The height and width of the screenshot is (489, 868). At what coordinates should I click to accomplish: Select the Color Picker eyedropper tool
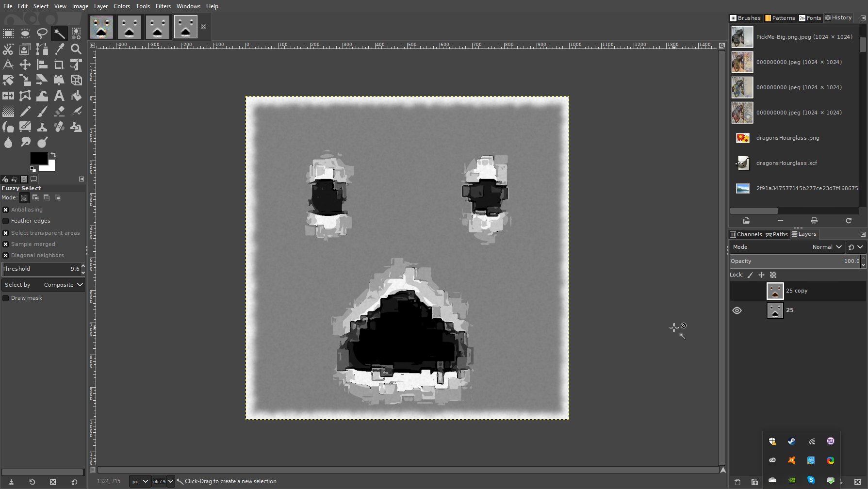click(59, 49)
